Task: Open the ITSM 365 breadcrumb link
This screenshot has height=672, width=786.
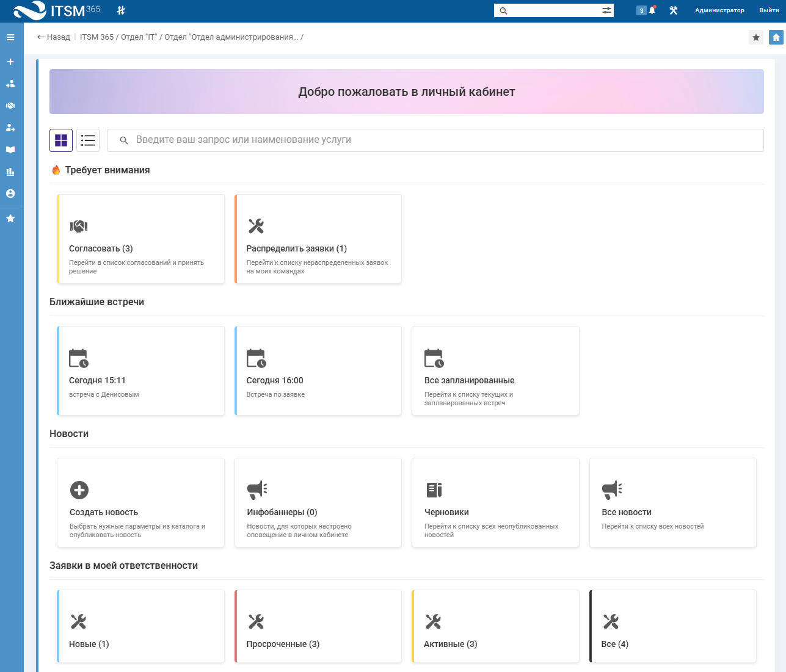Action: 96,37
